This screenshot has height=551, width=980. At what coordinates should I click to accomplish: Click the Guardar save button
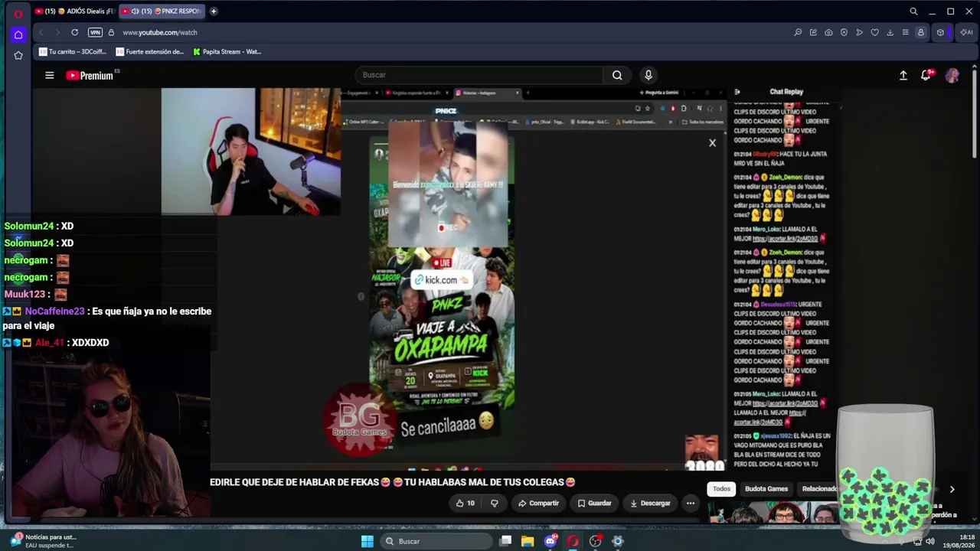tap(594, 503)
